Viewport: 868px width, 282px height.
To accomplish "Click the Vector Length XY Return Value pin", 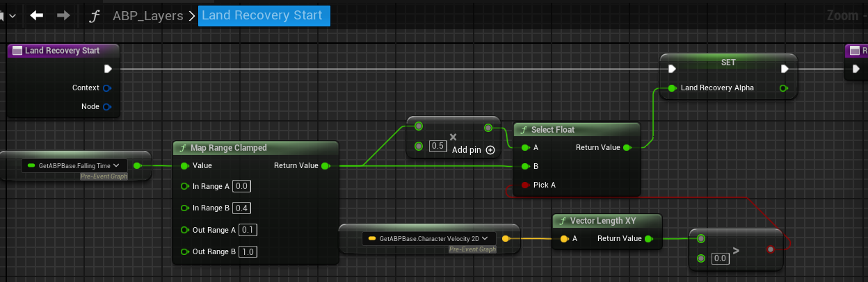I will pos(649,239).
